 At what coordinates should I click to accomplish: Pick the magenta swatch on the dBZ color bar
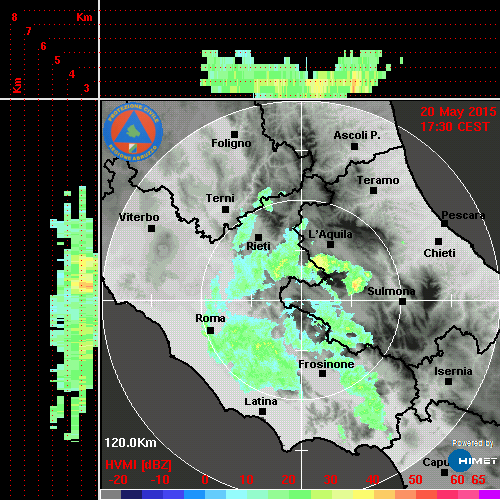(x=489, y=494)
